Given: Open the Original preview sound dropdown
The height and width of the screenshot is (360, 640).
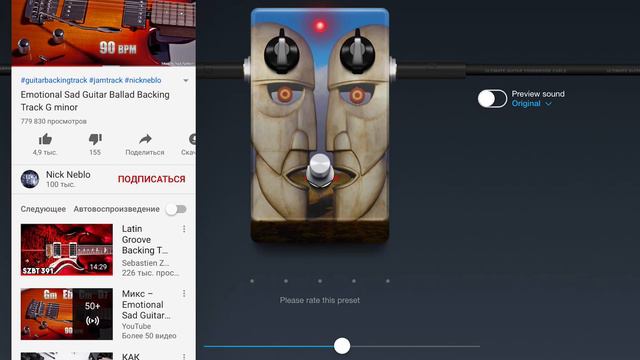Looking at the screenshot, I should (x=531, y=104).
